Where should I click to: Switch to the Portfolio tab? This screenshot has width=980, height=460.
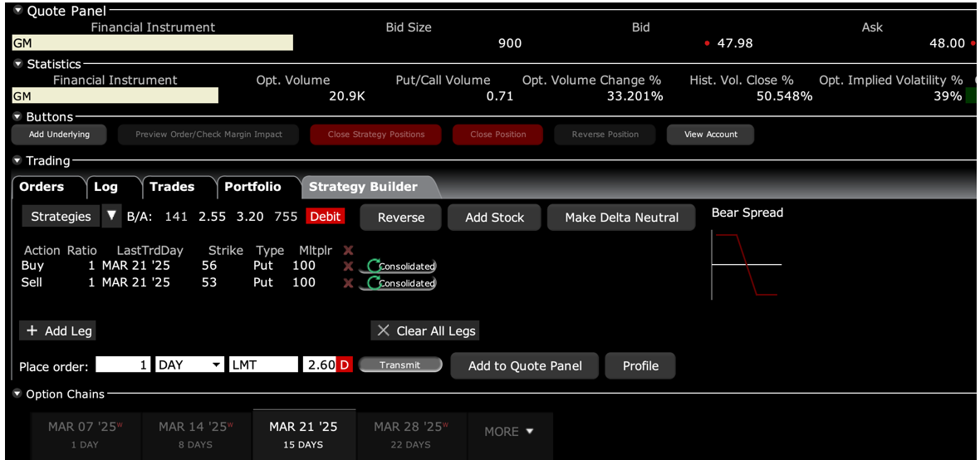pos(252,187)
